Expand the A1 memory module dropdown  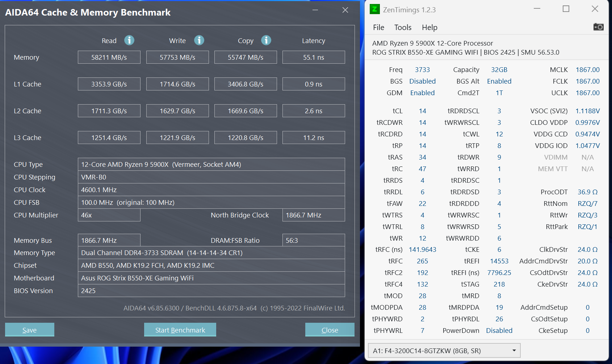click(x=444, y=351)
